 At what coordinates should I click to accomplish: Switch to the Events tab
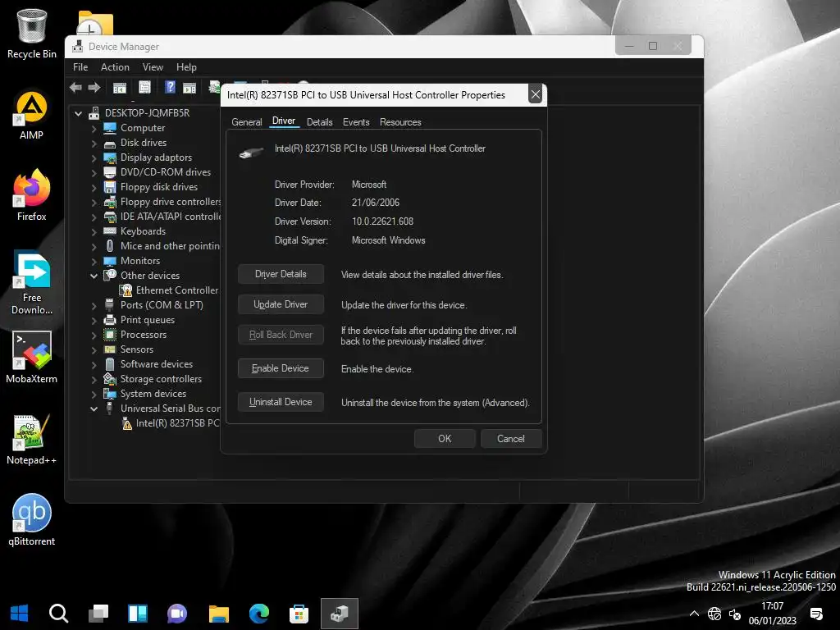356,122
